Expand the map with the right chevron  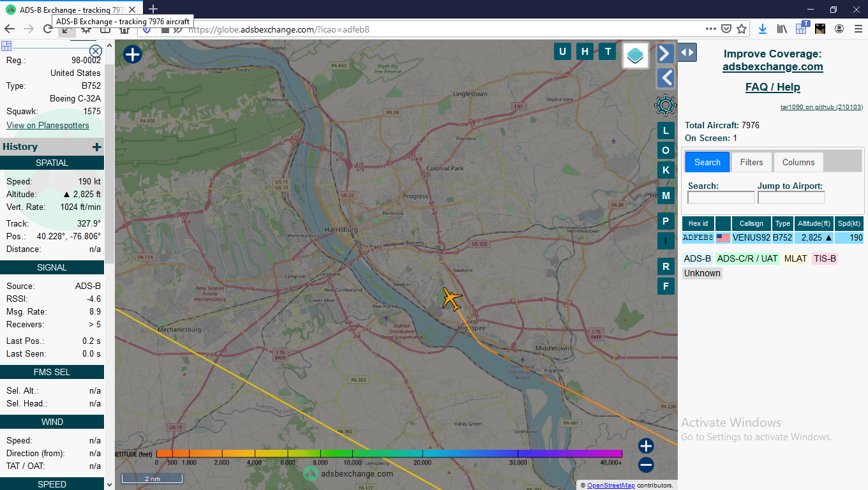pos(666,53)
